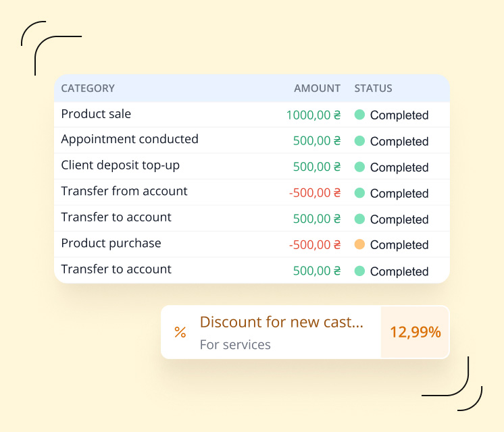Select the Product sale row
The width and height of the screenshot is (504, 432).
[97, 114]
